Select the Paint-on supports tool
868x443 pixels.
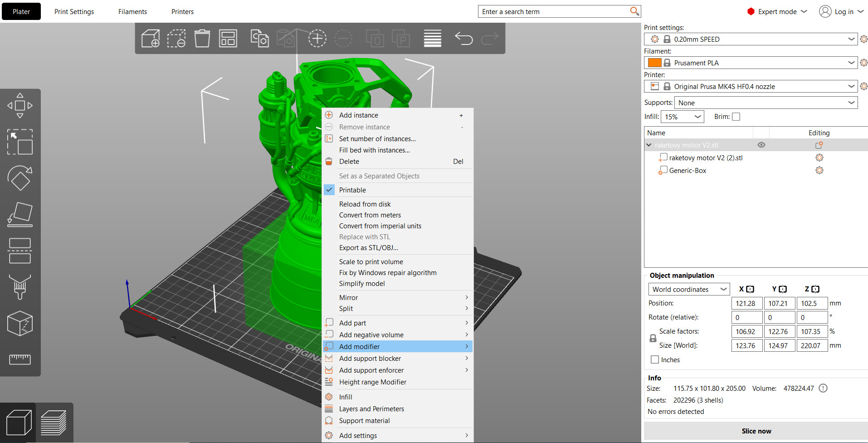tap(20, 287)
